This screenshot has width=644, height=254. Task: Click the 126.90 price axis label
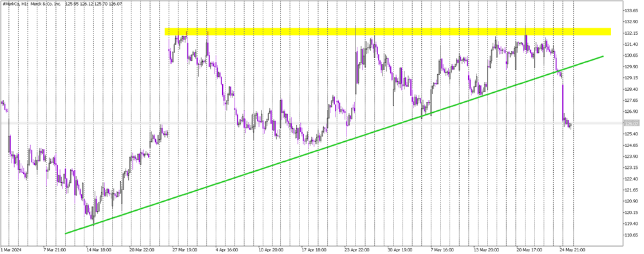(630, 112)
